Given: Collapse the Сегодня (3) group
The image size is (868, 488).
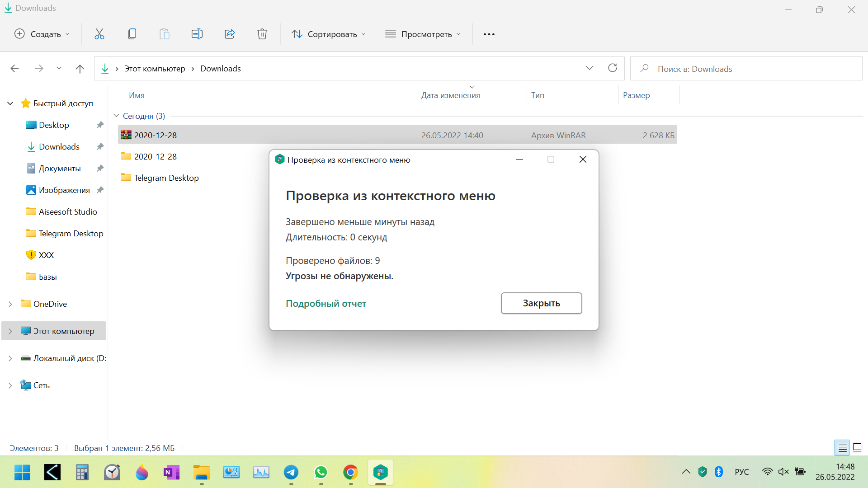Looking at the screenshot, I should pos(116,116).
